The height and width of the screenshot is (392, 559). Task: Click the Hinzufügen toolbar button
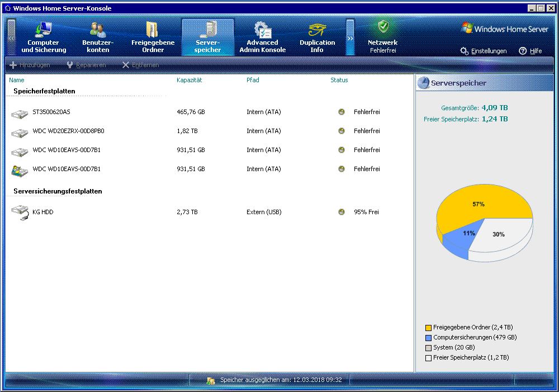pyautogui.click(x=30, y=65)
